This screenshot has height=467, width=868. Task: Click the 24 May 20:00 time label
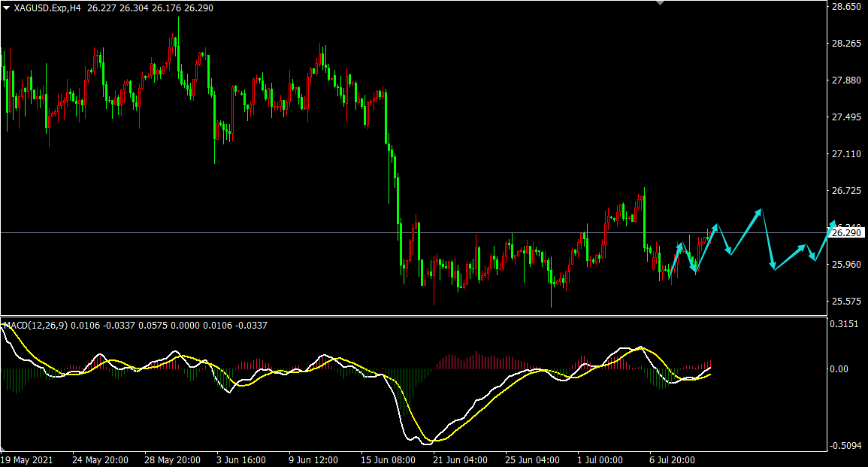(100, 460)
